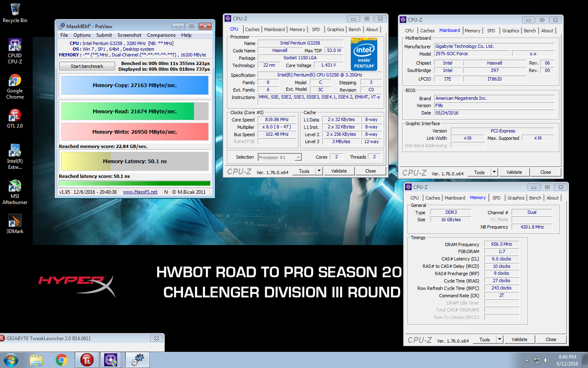Open Windows Explorer from taskbar

(36, 360)
